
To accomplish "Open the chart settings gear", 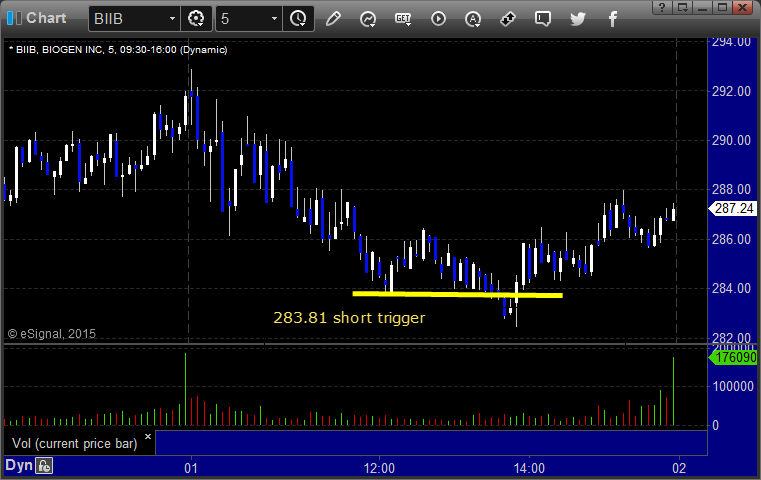I will [196, 19].
